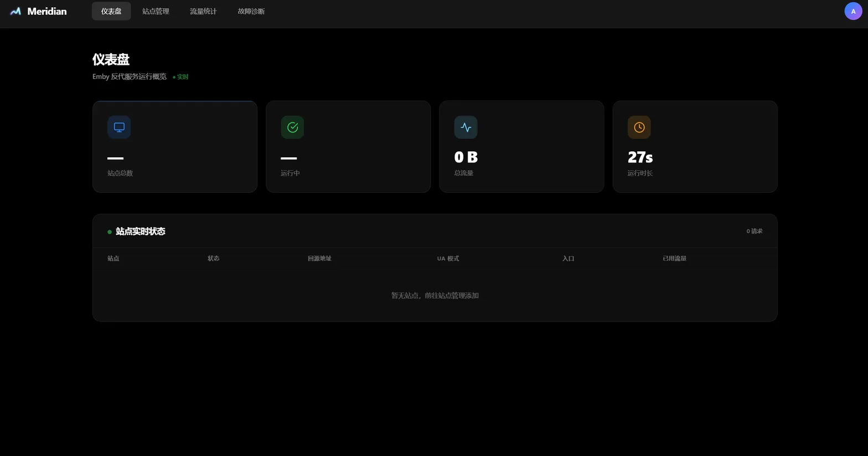Click the "27s" uptime value
The image size is (868, 456).
pyautogui.click(x=640, y=157)
